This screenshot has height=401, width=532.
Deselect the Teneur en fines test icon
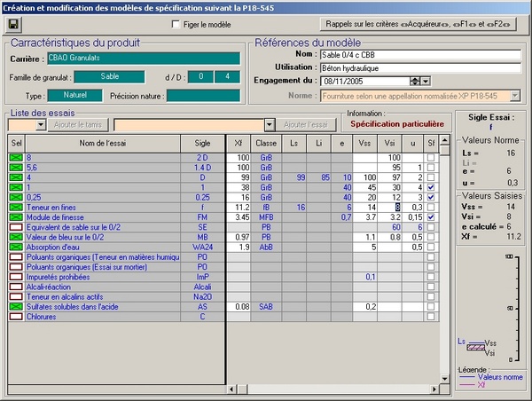(x=16, y=206)
